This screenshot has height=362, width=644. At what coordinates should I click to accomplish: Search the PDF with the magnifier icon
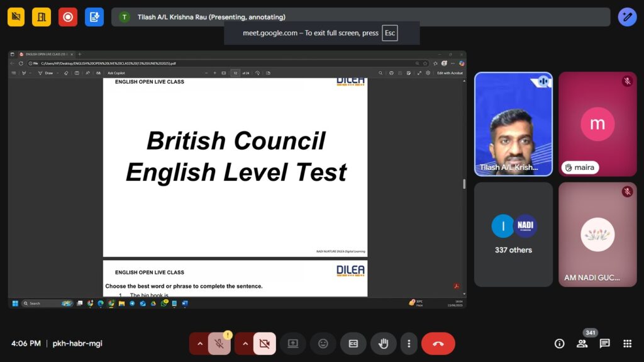[x=380, y=73]
